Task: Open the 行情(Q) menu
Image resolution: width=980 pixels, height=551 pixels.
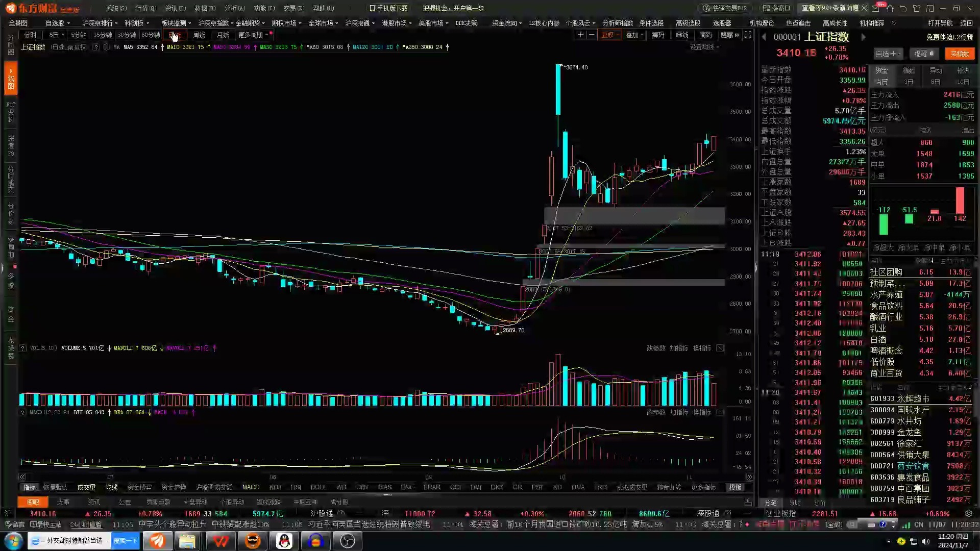Action: click(145, 8)
